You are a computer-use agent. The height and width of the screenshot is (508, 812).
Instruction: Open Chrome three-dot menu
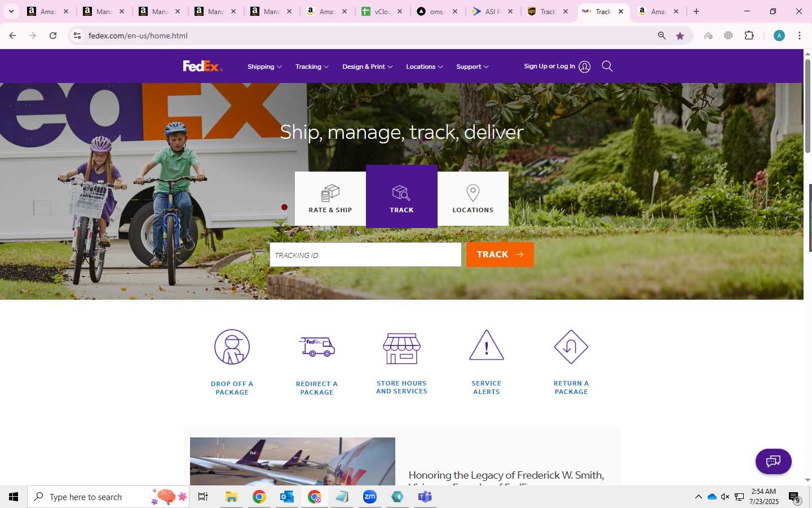(800, 36)
